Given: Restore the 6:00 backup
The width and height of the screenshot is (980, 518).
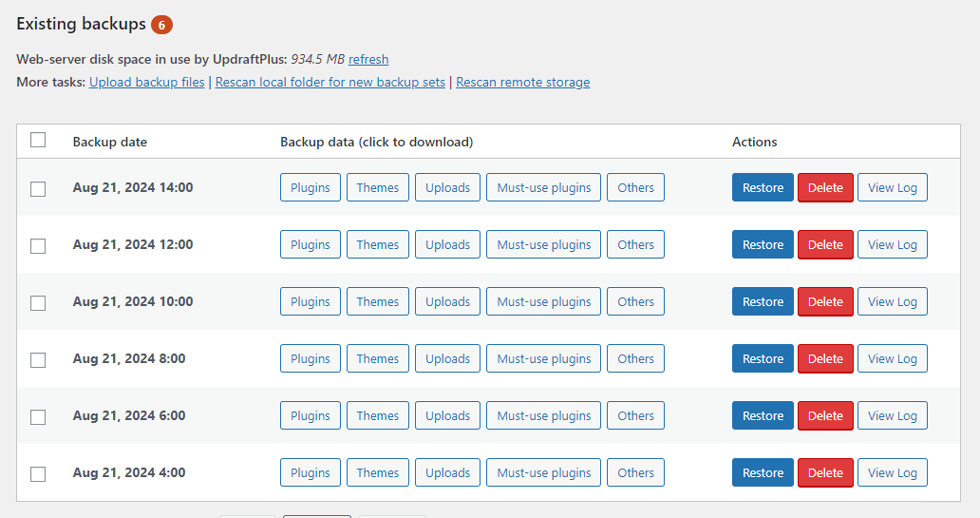Looking at the screenshot, I should pos(763,415).
